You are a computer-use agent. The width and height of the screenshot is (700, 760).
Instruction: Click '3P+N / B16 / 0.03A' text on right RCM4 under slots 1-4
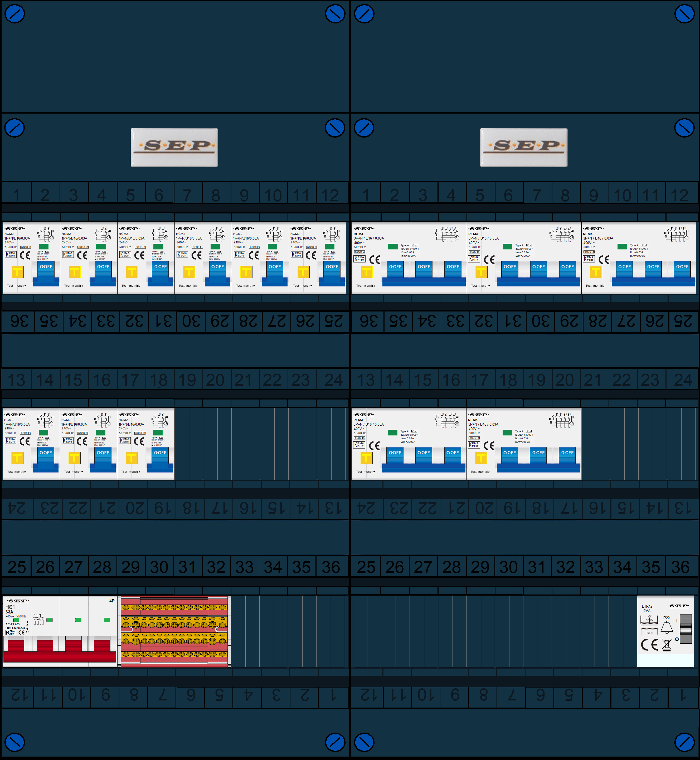tap(369, 238)
